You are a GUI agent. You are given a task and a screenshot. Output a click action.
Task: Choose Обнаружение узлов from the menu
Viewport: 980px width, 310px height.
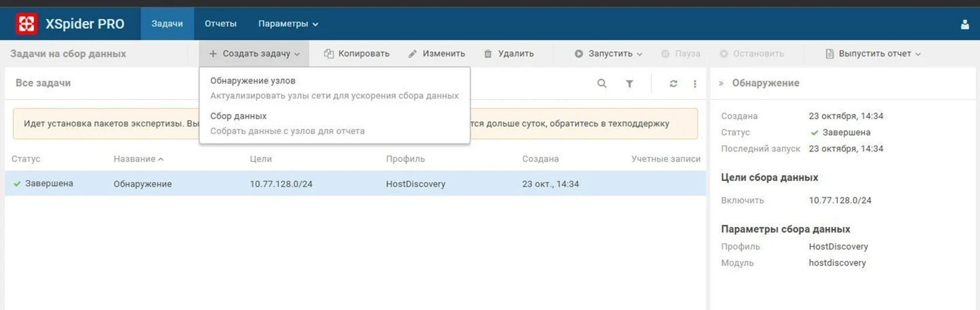pyautogui.click(x=334, y=88)
